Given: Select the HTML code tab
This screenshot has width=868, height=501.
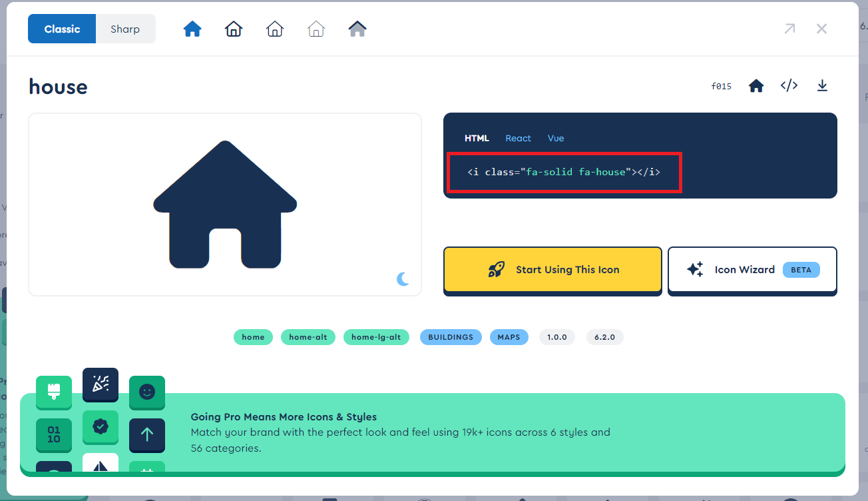Looking at the screenshot, I should click(477, 139).
